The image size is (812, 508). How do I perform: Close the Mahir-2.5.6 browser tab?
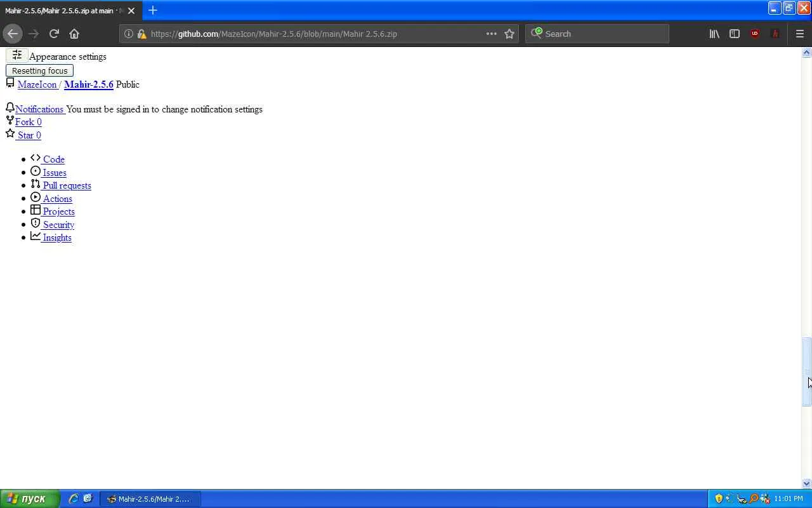131,11
